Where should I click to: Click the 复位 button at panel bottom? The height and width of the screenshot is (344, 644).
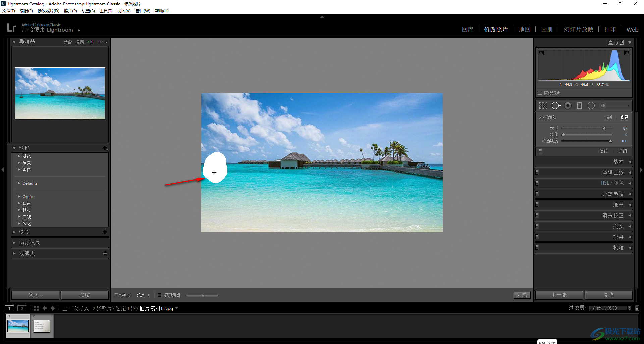click(608, 295)
